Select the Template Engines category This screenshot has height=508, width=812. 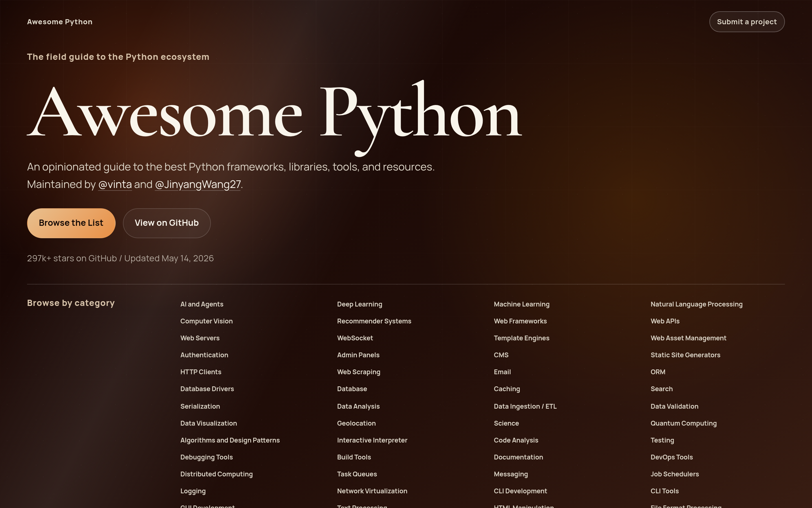pos(521,338)
